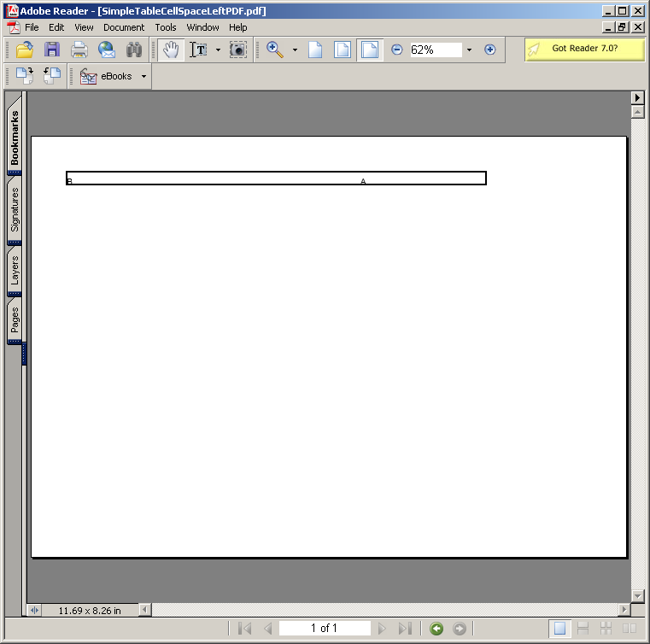Select the Text Select tool
This screenshot has height=644, width=650.
(x=198, y=50)
